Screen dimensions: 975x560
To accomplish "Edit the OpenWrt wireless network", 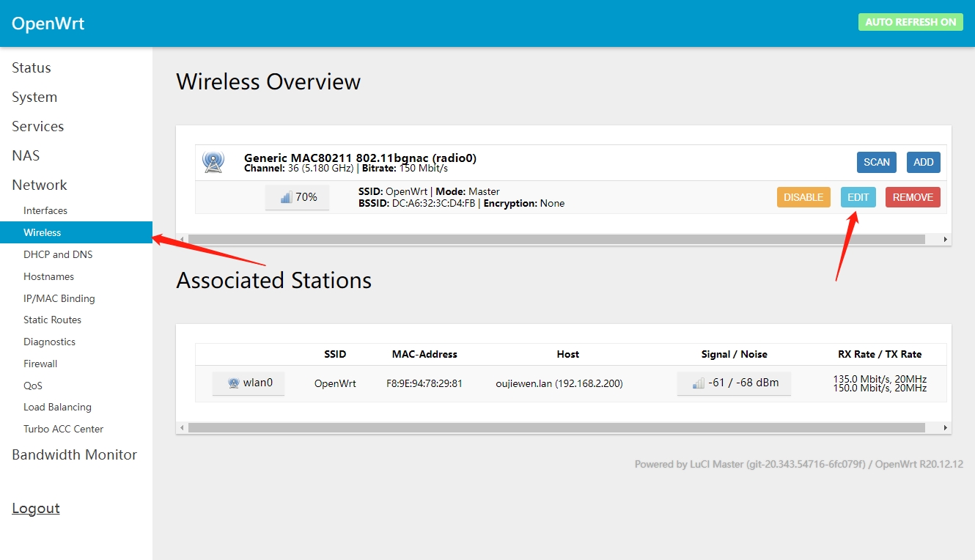I will 858,197.
